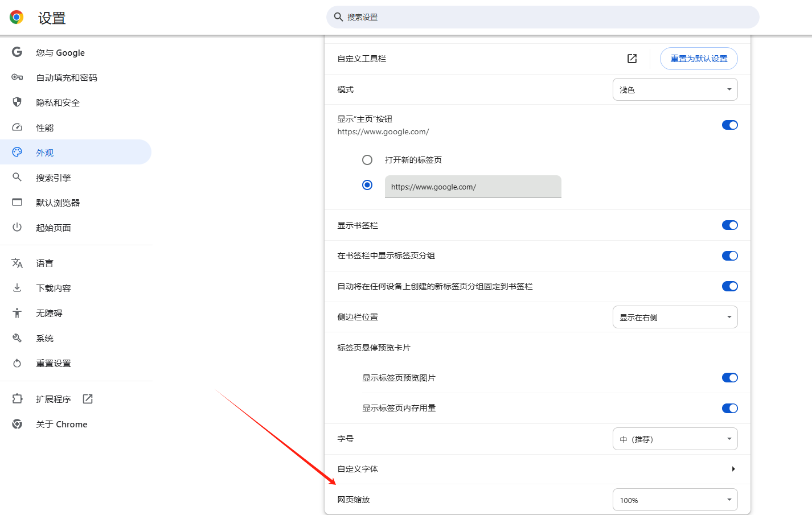Click the magnifier icon in search settings bar
This screenshot has height=515, width=812.
(338, 17)
